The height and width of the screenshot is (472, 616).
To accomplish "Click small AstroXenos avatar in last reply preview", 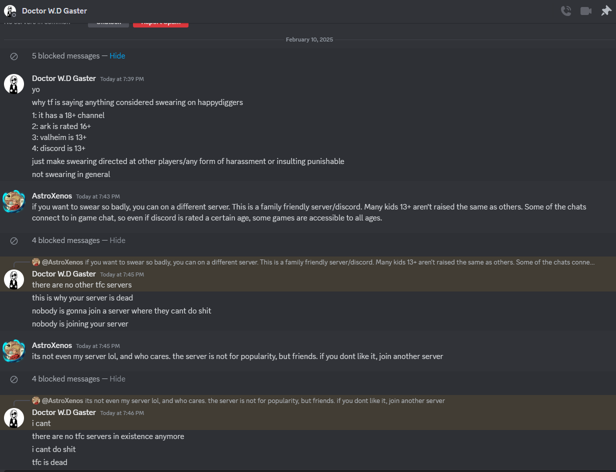I will 36,401.
